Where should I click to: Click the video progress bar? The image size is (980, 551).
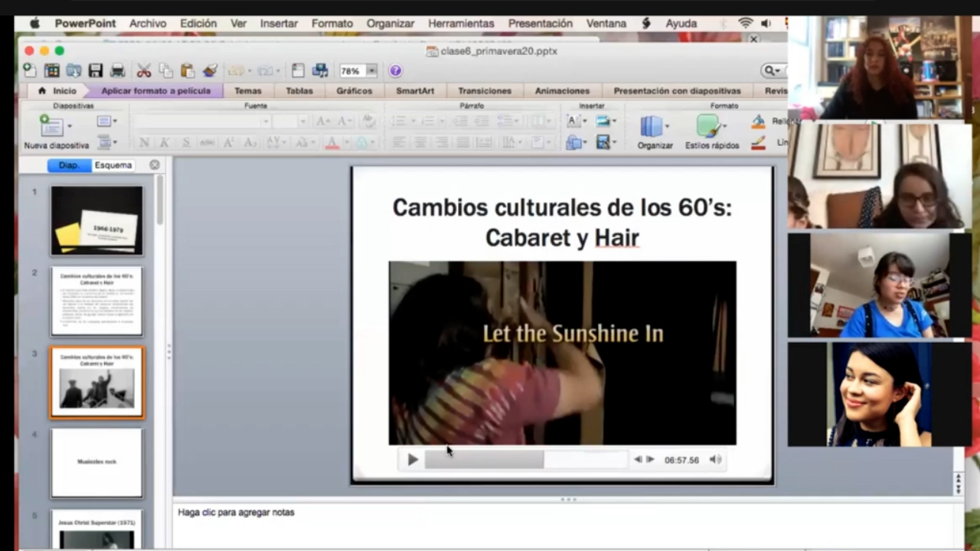pos(525,460)
